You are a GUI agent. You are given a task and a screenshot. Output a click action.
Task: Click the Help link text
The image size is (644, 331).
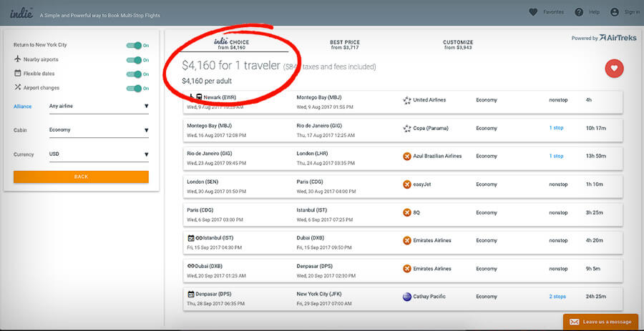coord(595,12)
